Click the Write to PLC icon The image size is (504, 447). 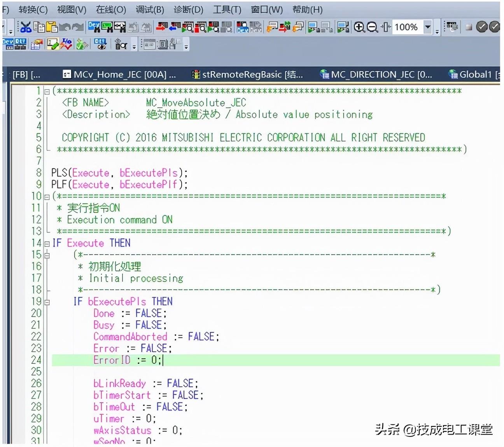click(x=161, y=27)
